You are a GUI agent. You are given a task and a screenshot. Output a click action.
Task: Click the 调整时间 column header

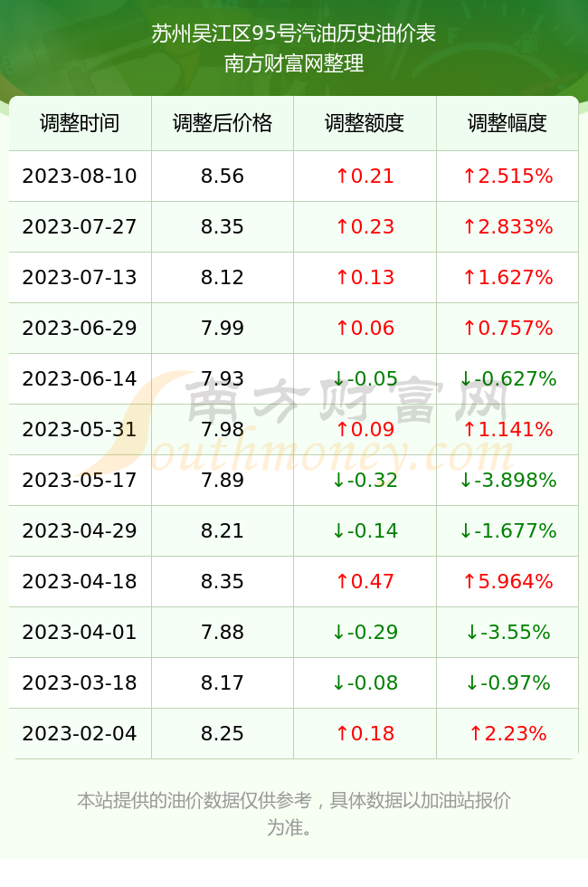pos(80,123)
